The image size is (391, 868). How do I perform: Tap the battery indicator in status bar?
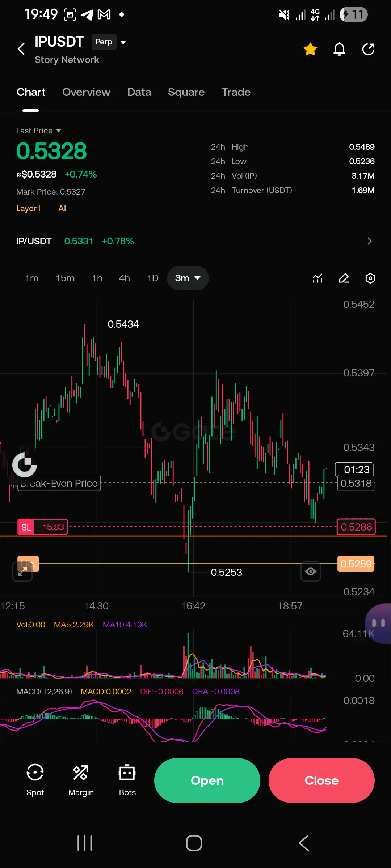[354, 14]
